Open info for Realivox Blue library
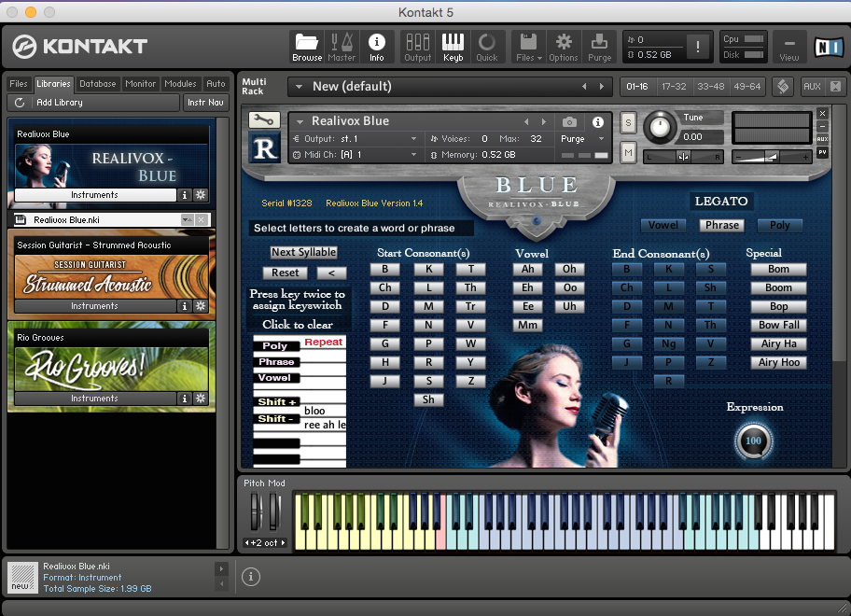851x616 pixels. (185, 195)
